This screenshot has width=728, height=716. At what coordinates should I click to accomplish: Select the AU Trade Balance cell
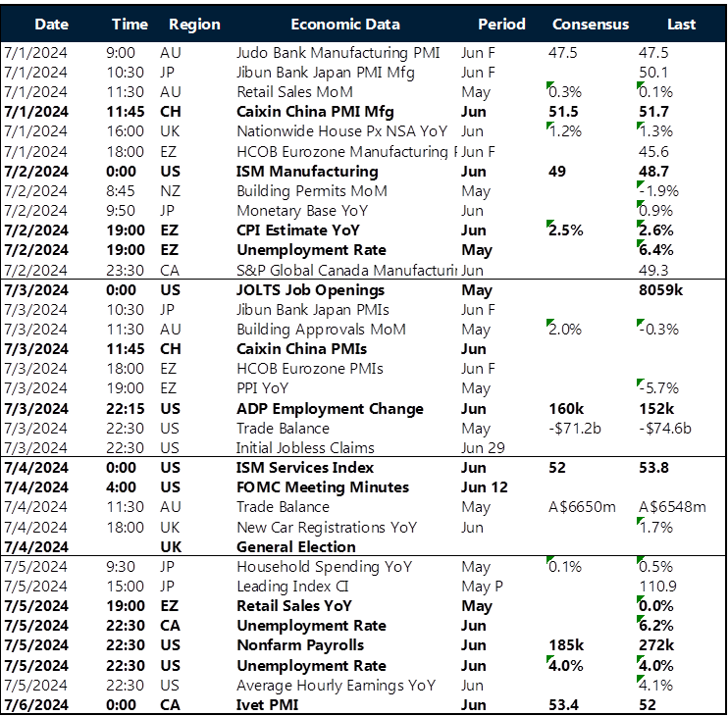283,507
